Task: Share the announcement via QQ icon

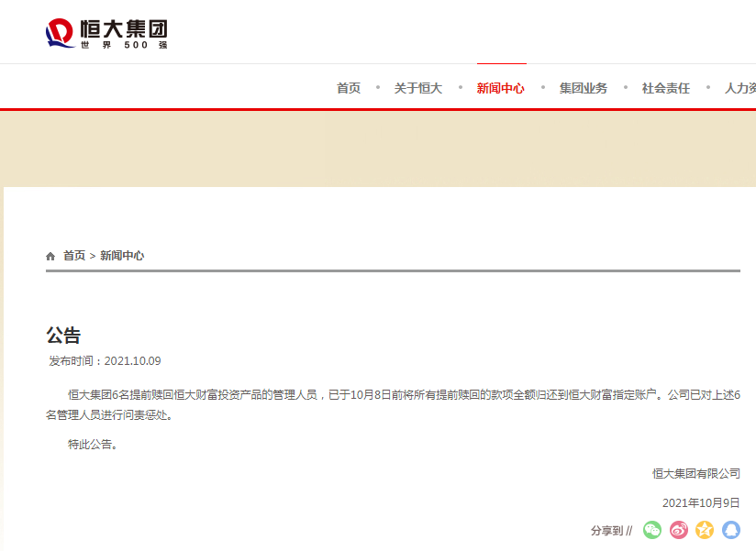Action: coord(731,530)
